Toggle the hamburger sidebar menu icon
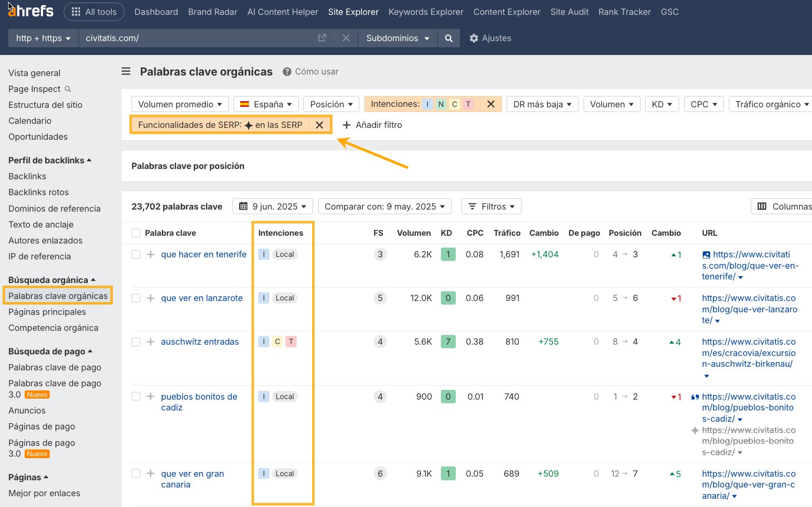The image size is (812, 507). (x=126, y=71)
